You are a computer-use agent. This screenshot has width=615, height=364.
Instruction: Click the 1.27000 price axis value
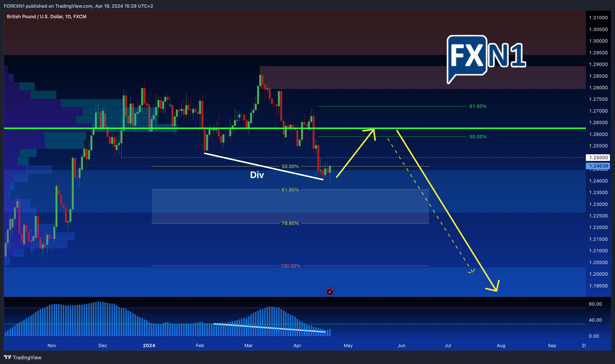[x=598, y=111]
